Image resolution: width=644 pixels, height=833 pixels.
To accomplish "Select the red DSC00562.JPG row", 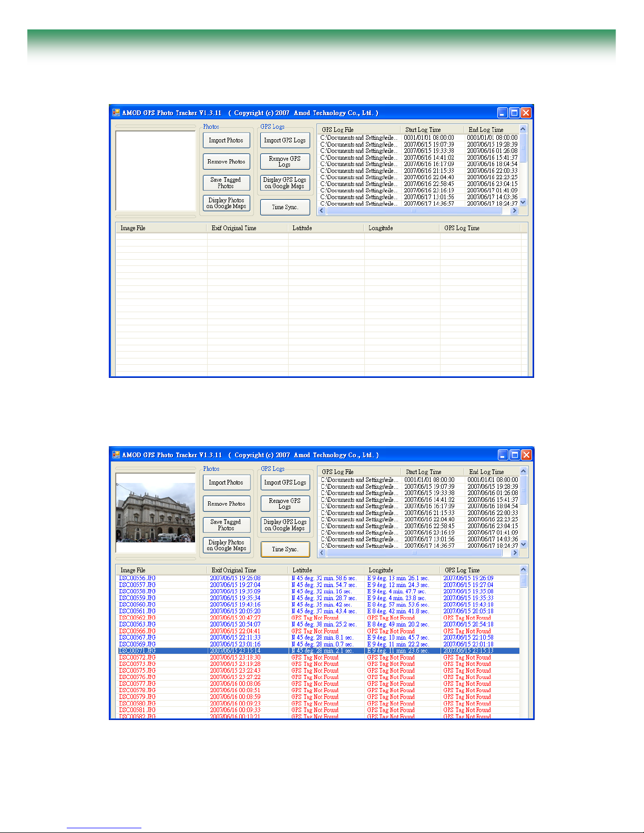I will point(318,618).
